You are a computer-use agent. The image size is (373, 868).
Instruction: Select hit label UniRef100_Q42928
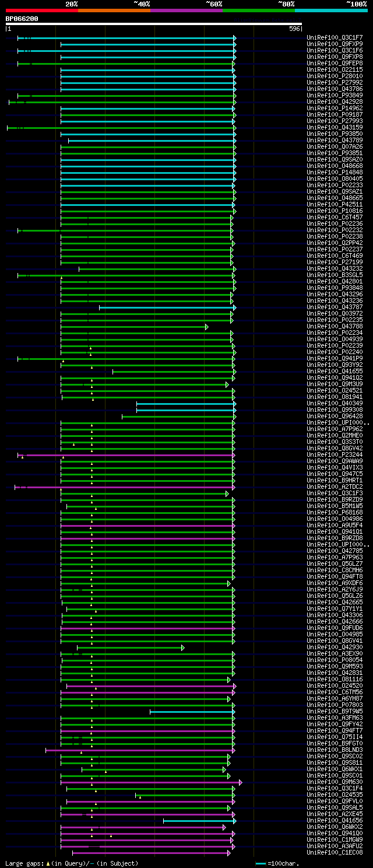click(x=335, y=102)
